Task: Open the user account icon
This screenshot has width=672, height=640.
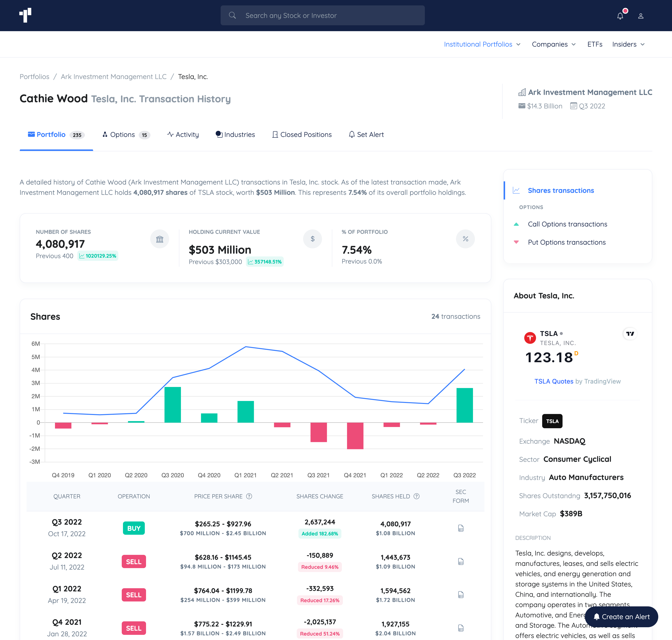Action: click(x=641, y=16)
